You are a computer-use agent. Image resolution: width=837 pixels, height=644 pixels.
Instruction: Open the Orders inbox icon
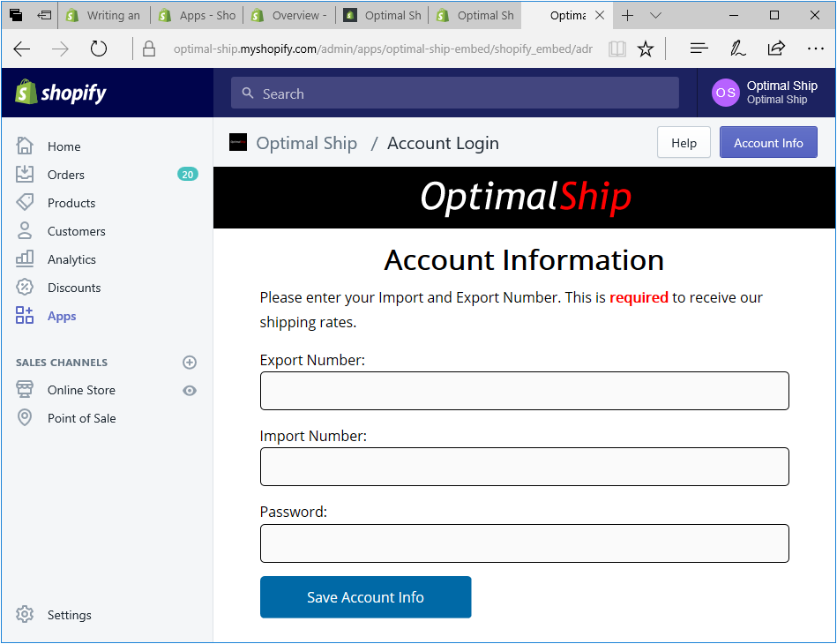[25, 174]
